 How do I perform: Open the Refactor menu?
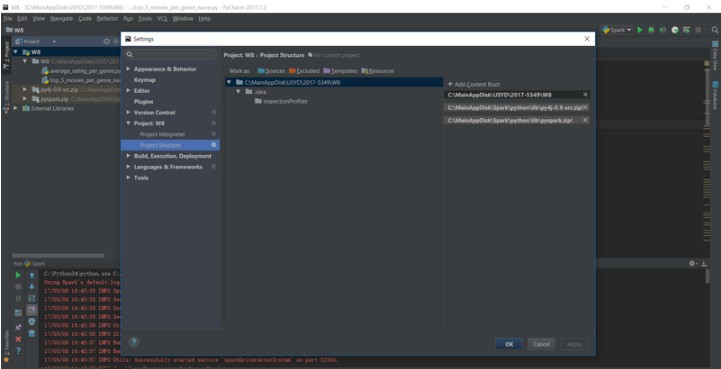coord(107,18)
